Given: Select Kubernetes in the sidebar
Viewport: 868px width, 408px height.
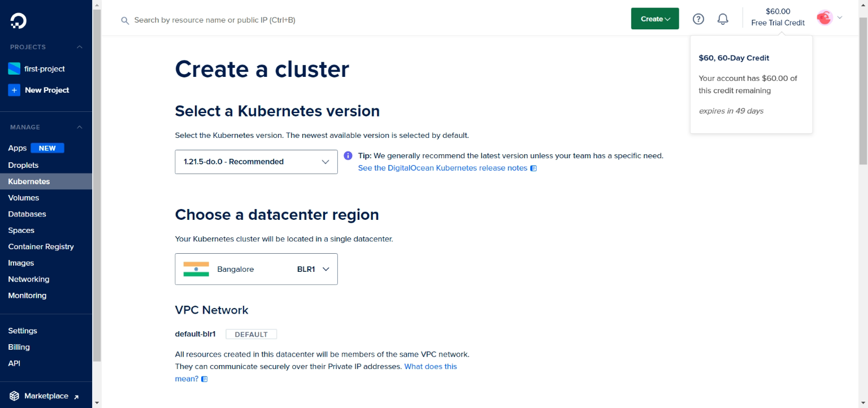Looking at the screenshot, I should 46,181.
